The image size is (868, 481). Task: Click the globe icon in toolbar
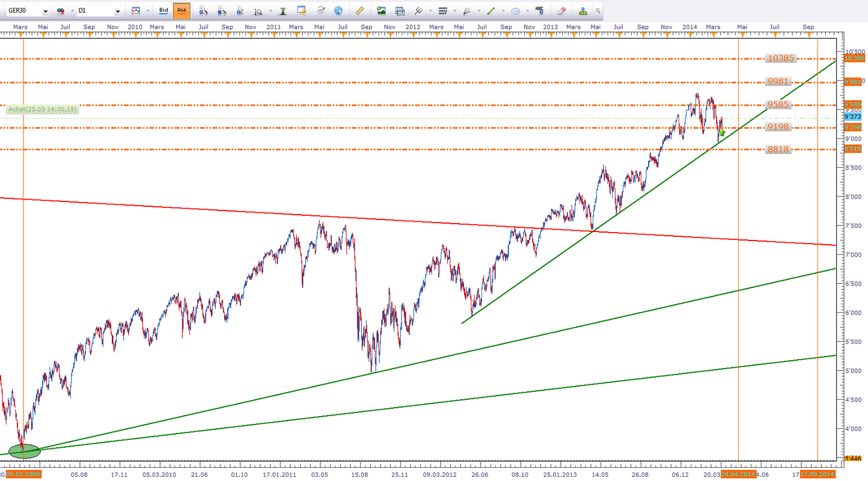pos(338,11)
